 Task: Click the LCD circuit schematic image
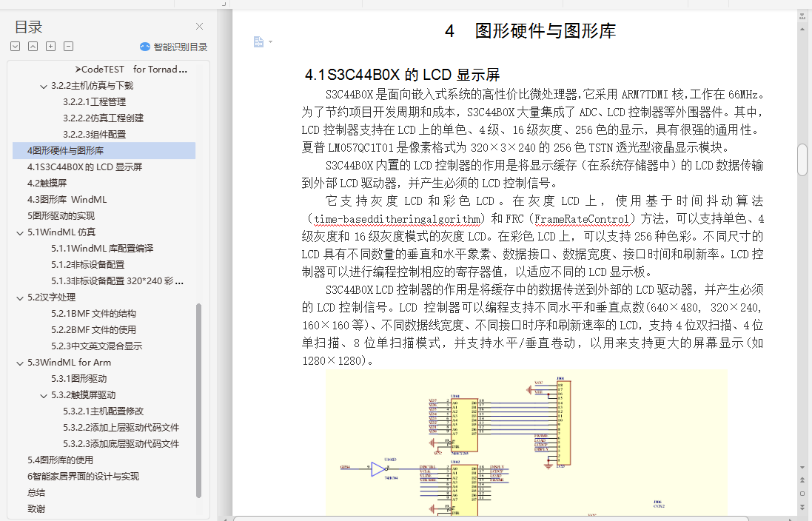[x=526, y=443]
